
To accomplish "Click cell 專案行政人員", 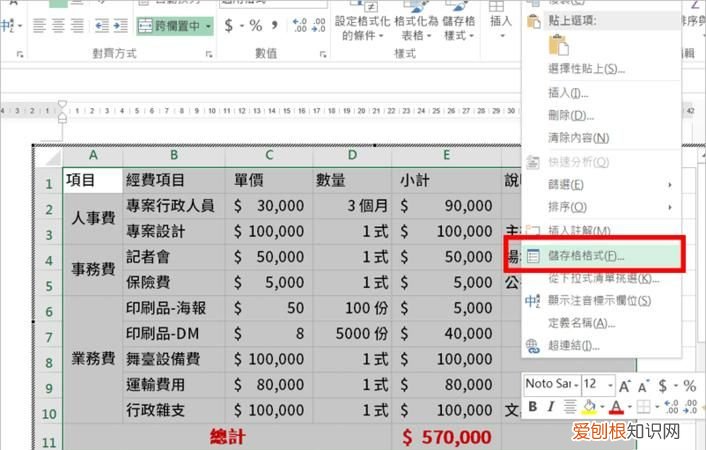I will 173,206.
